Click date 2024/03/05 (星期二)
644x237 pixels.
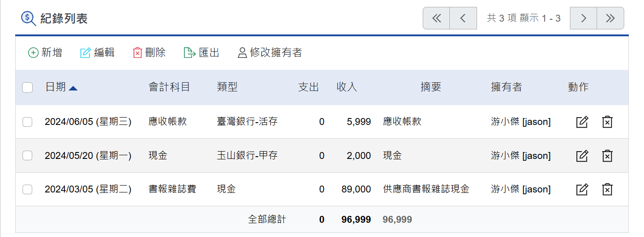tap(88, 189)
